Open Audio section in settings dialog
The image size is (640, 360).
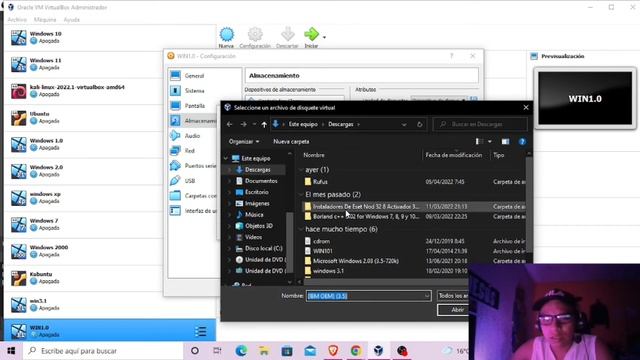click(192, 136)
